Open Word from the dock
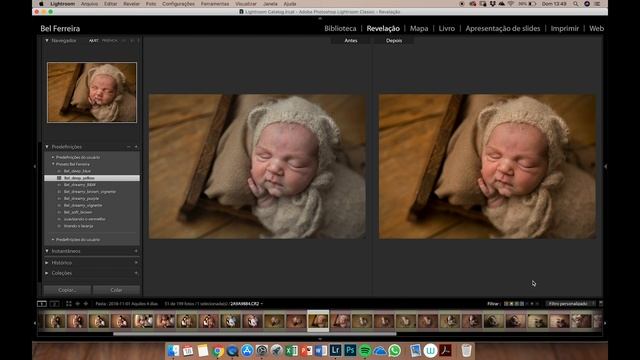The image size is (640, 360). (x=321, y=350)
